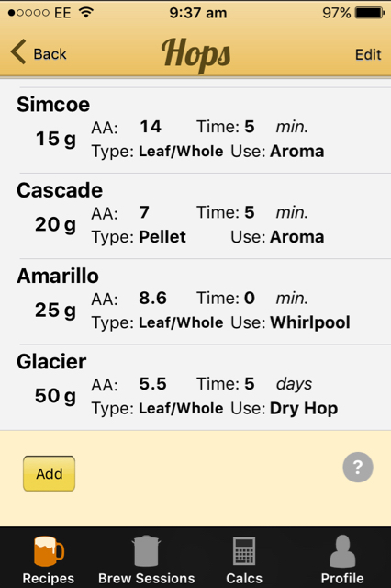Tap the Wi-Fi signal icon

pyautogui.click(x=86, y=12)
